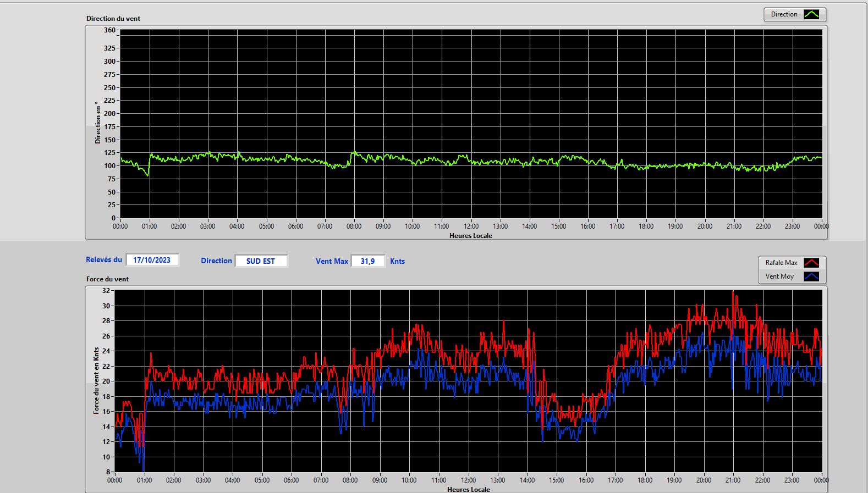Click the Rafale Max legend label
The image size is (868, 493).
(781, 263)
